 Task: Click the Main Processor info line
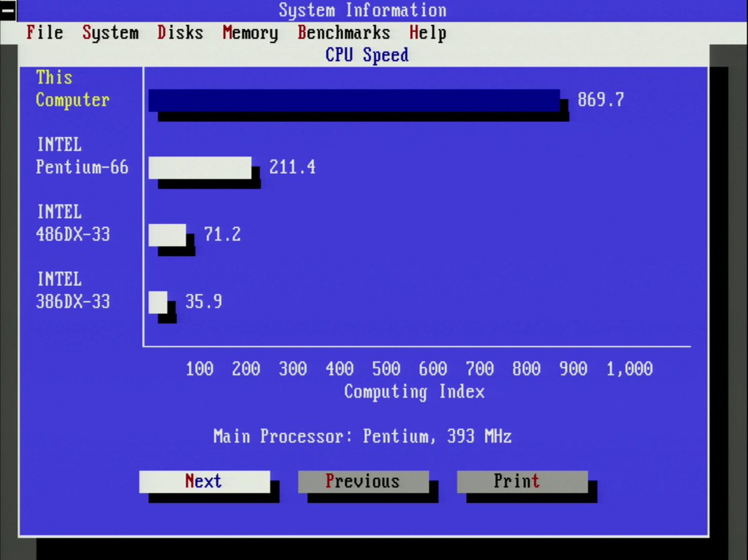point(363,436)
